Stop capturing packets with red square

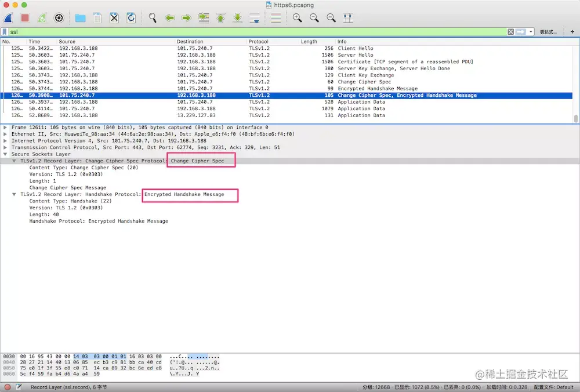[x=25, y=18]
